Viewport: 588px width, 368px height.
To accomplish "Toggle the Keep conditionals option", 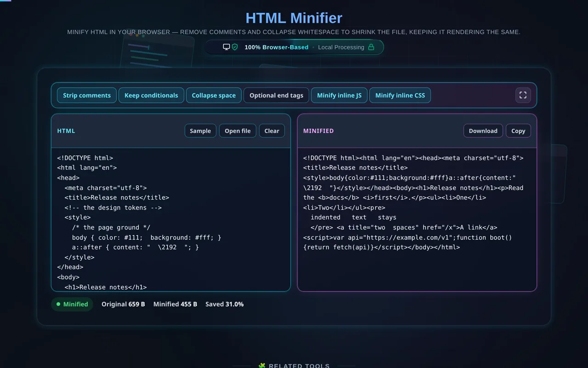I will pyautogui.click(x=151, y=95).
